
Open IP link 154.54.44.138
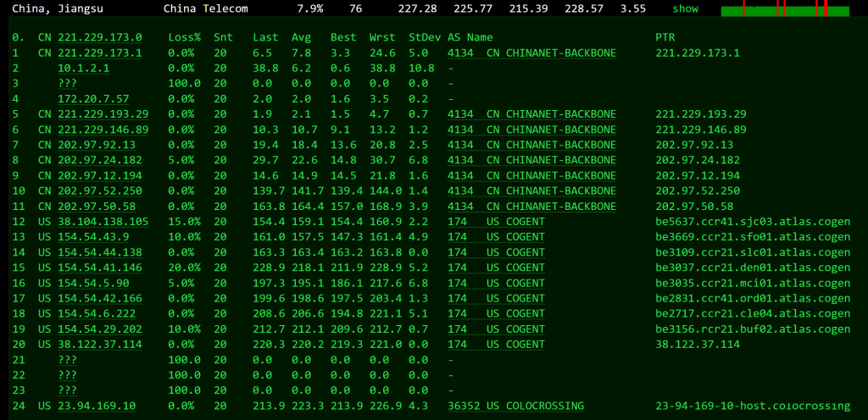(x=100, y=252)
